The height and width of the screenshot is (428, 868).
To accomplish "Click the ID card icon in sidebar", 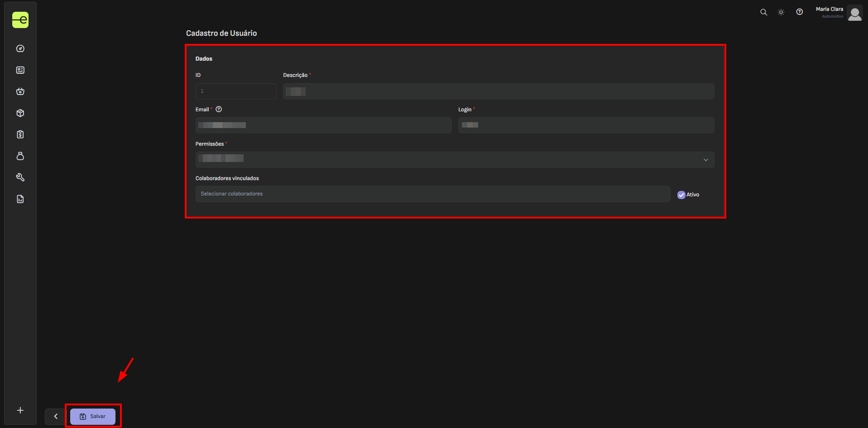I will [20, 70].
